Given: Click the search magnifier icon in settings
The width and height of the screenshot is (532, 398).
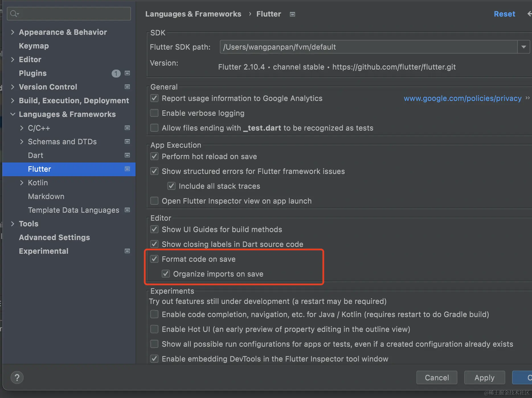Looking at the screenshot, I should [x=14, y=13].
